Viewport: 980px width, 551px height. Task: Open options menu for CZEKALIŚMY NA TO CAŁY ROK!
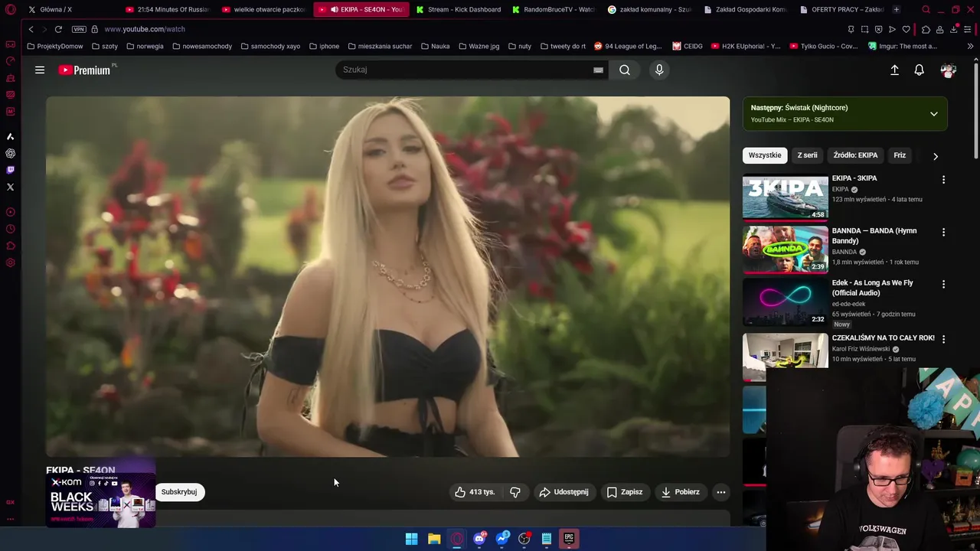click(943, 339)
